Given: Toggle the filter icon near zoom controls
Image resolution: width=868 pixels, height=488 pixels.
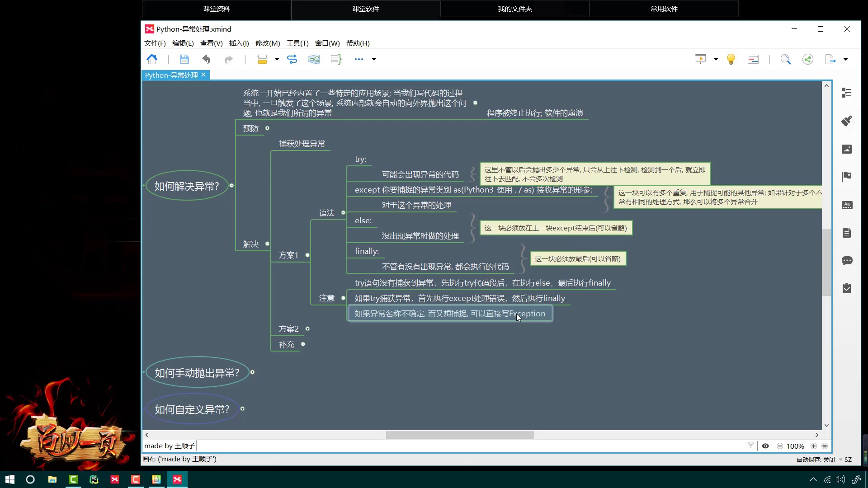Looking at the screenshot, I should coord(750,446).
